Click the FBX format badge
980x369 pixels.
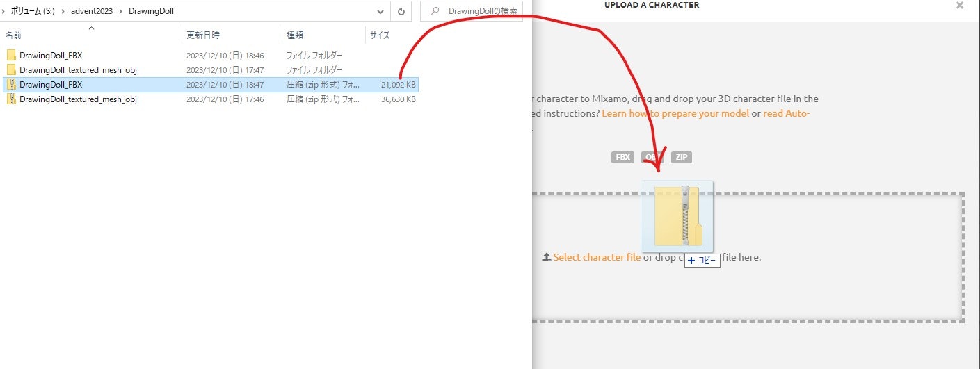point(623,157)
